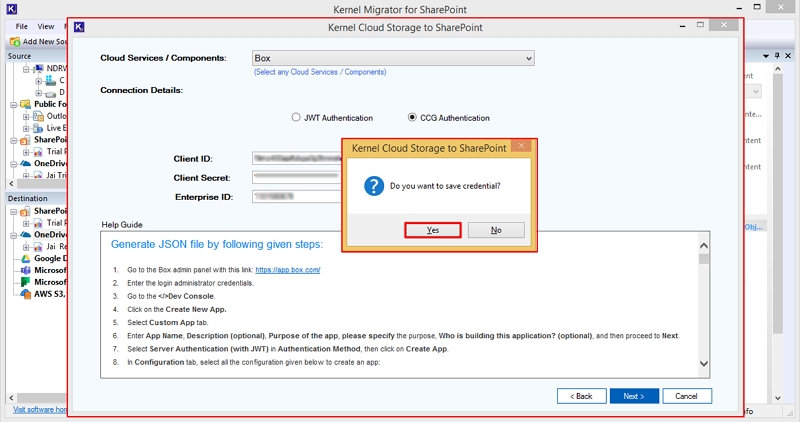
Task: Collapse the NDRW node in Source tree
Action: [26, 69]
